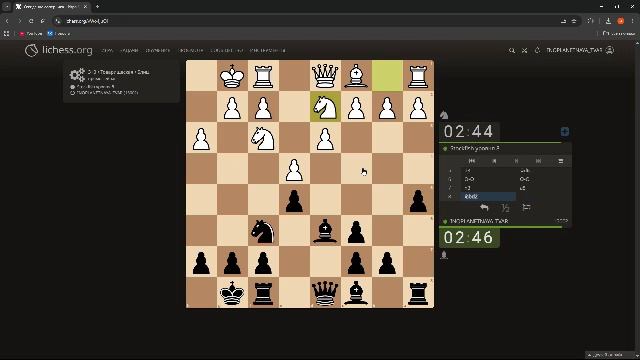
Task: Open a new browser tab
Action: [x=97, y=7]
